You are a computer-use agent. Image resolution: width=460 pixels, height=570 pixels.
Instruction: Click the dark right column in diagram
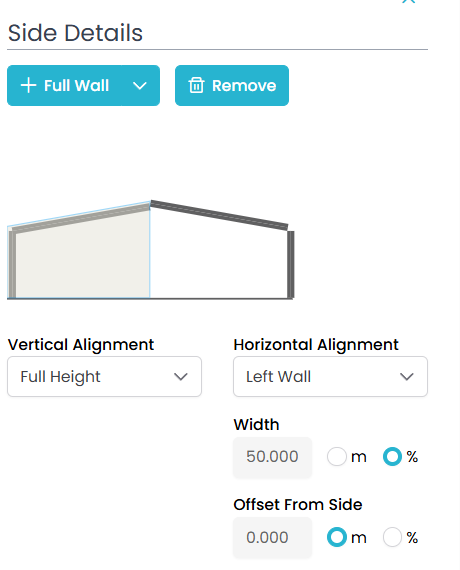[291, 264]
